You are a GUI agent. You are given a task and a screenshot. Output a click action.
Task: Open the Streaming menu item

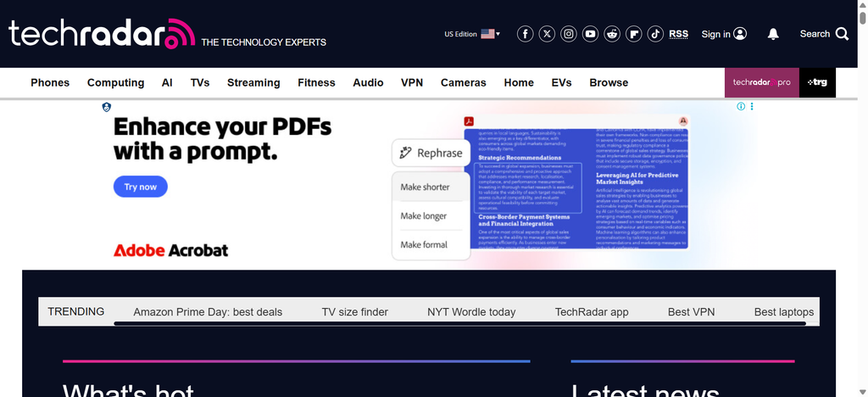(x=253, y=82)
